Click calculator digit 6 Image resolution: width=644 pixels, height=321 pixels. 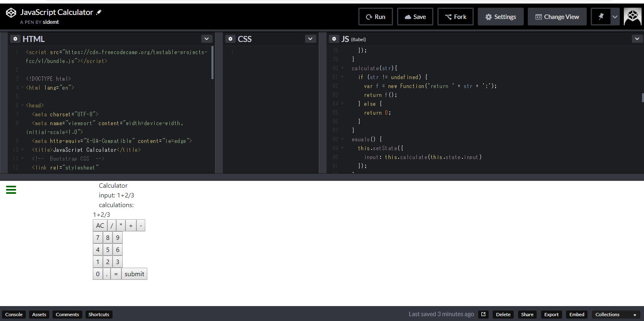tap(117, 250)
